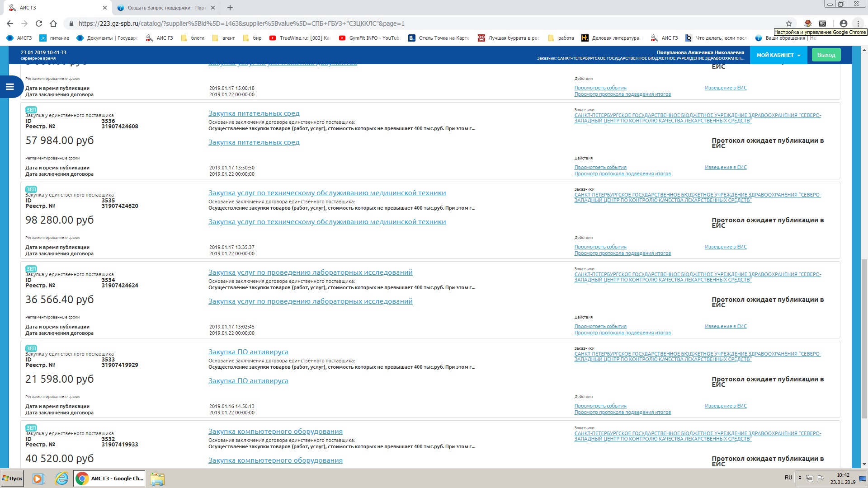Click the browser back arrow
This screenshot has width=868, height=488.
[x=10, y=23]
